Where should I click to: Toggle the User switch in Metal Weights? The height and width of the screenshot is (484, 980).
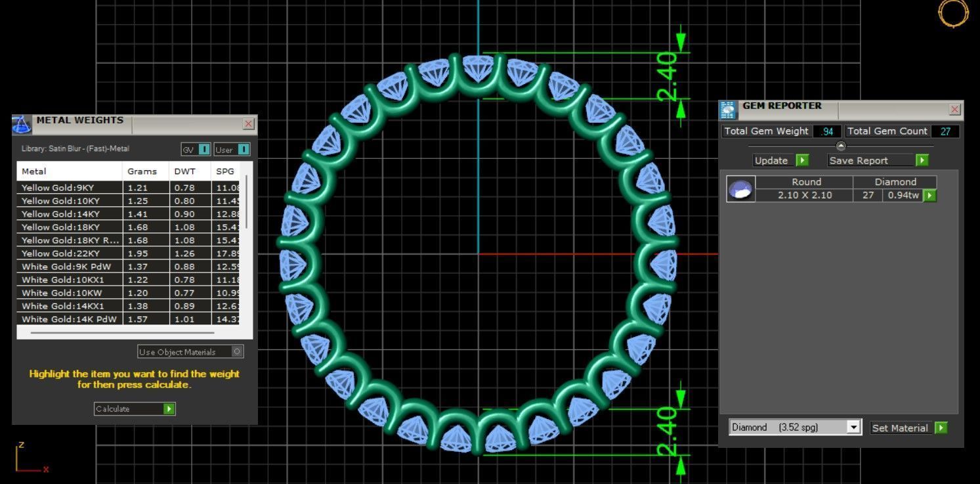click(x=244, y=150)
